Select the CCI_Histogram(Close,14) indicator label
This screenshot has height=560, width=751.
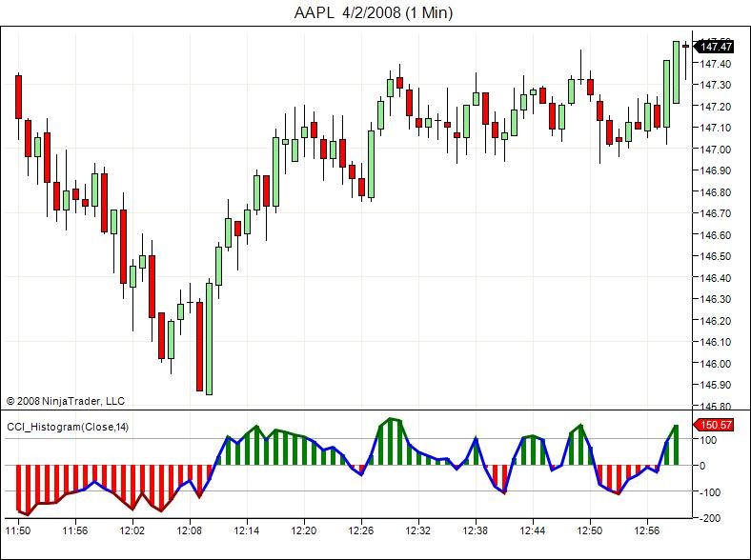point(68,427)
